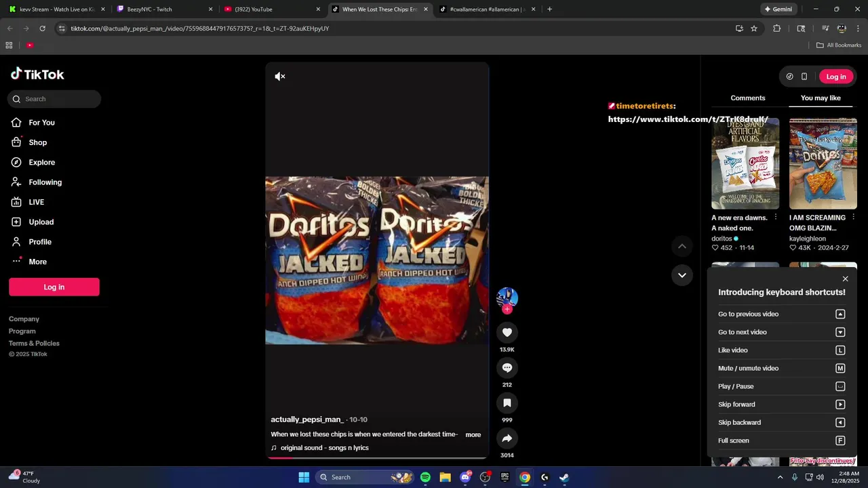Close the keyboard shortcuts popup
This screenshot has height=488, width=868.
pyautogui.click(x=845, y=279)
